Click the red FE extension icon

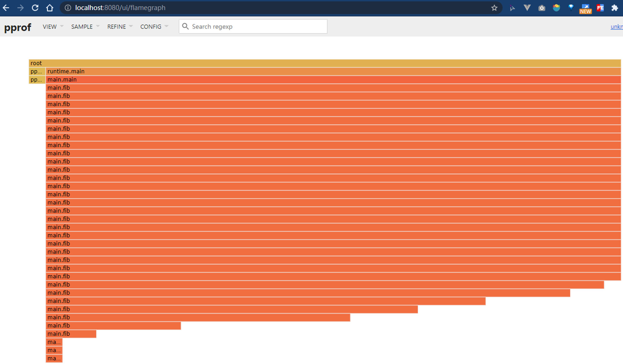(x=600, y=8)
